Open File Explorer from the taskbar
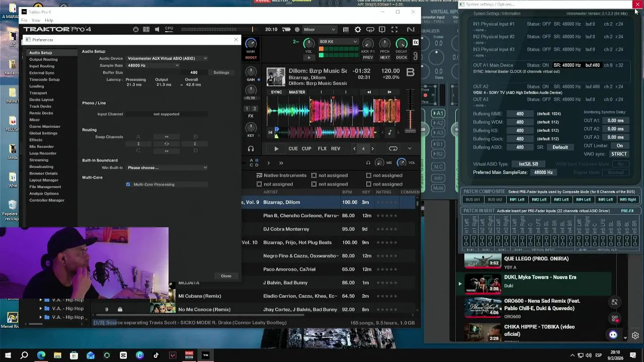This screenshot has height=362, width=644. (x=57, y=355)
